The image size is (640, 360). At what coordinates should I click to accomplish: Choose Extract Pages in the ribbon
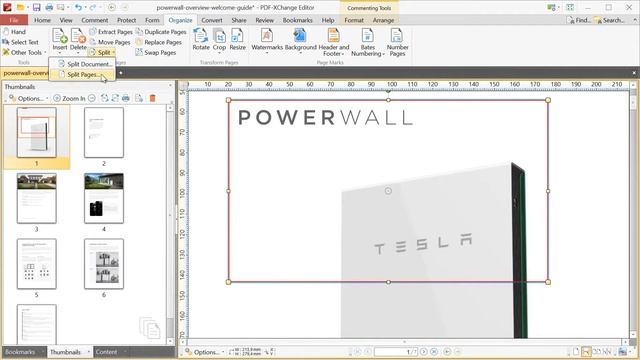(x=111, y=31)
